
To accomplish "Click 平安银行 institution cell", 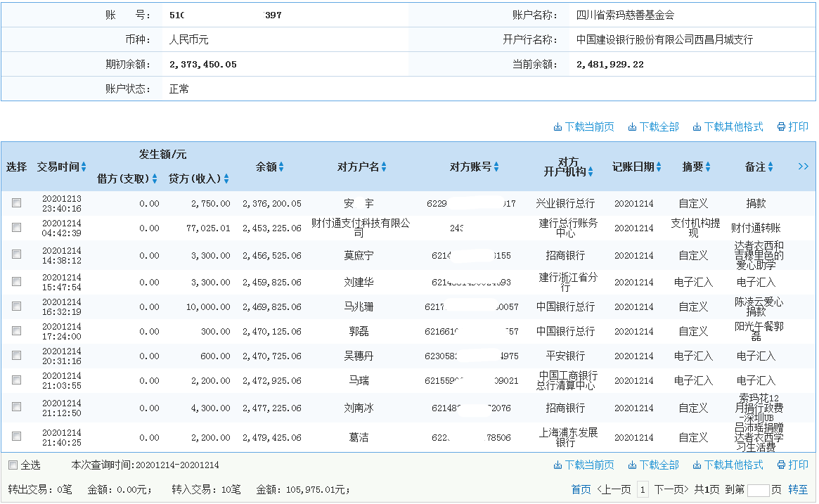I will click(x=565, y=356).
